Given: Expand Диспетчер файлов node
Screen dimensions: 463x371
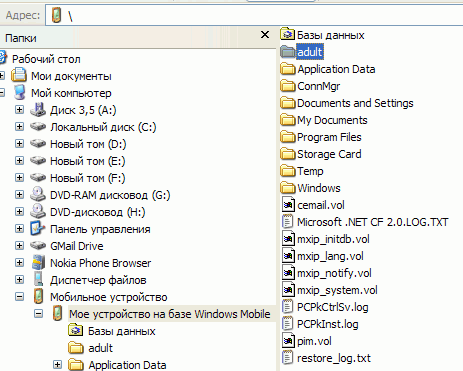Looking at the screenshot, I should pyautogui.click(x=19, y=280).
